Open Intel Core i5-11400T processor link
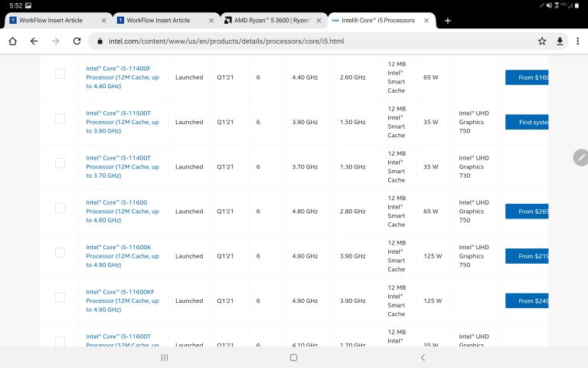Viewport: 588px width, 368px height. click(122, 166)
